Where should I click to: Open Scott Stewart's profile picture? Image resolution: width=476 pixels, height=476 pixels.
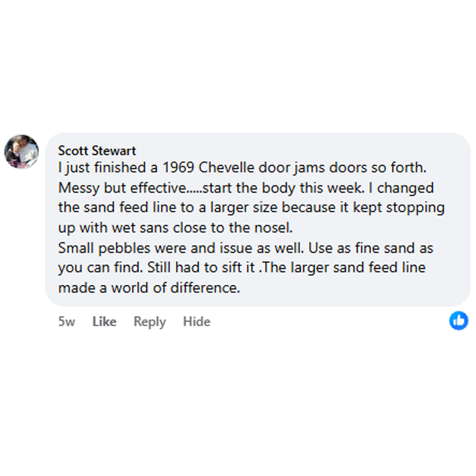[21, 152]
